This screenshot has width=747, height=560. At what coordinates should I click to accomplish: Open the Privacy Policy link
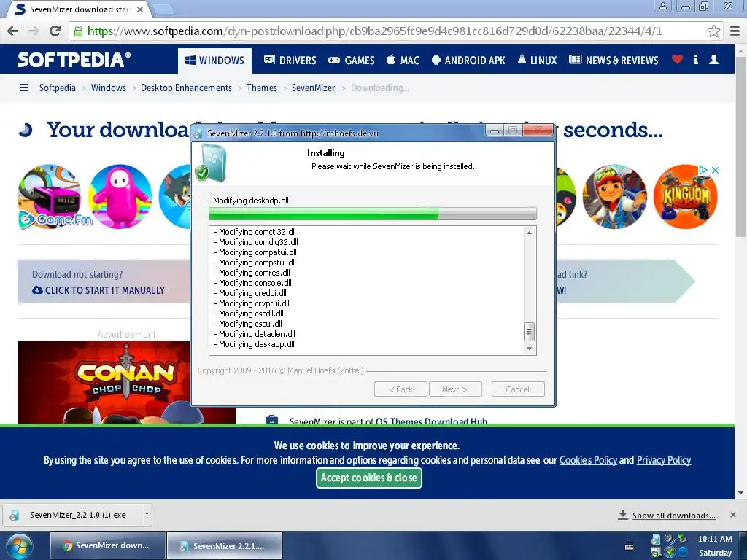(x=664, y=460)
